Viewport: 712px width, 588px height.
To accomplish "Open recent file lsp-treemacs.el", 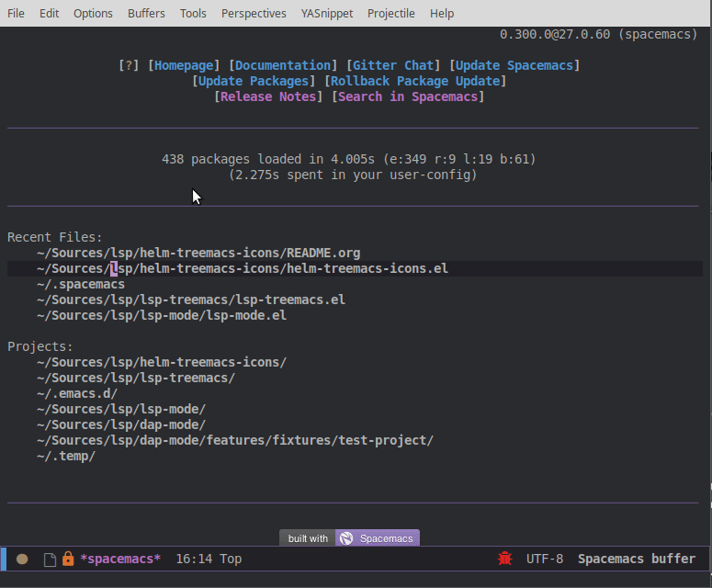I will click(191, 300).
